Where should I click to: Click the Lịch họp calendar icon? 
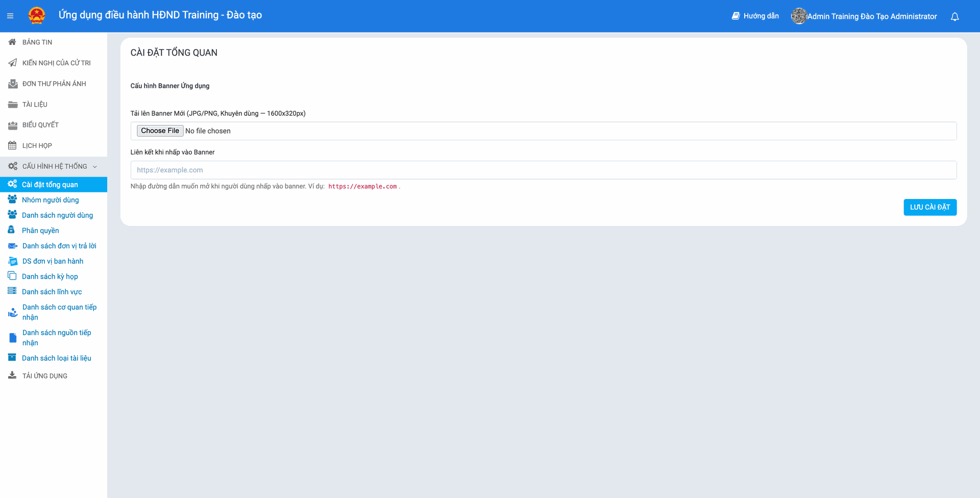coord(12,146)
